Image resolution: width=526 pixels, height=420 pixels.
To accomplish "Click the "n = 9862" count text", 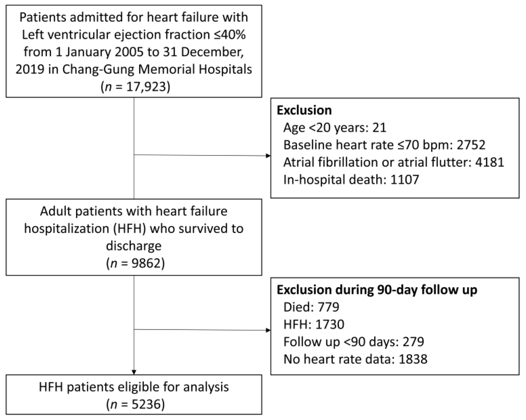I will [135, 263].
